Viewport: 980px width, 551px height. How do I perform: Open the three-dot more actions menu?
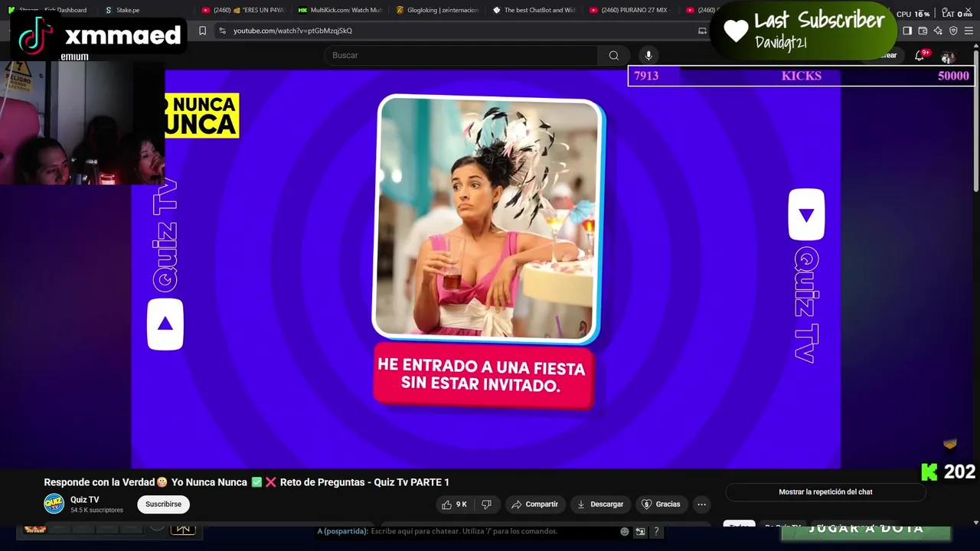701,504
